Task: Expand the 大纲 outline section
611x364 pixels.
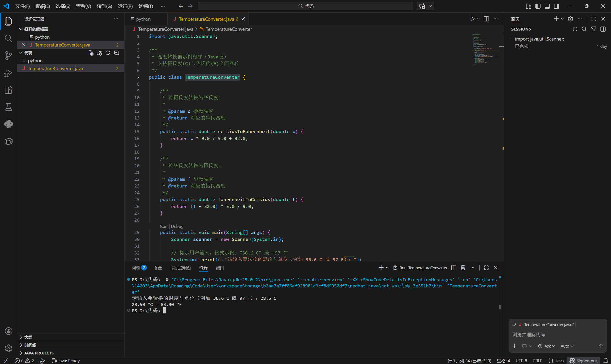Action: pyautogui.click(x=28, y=337)
